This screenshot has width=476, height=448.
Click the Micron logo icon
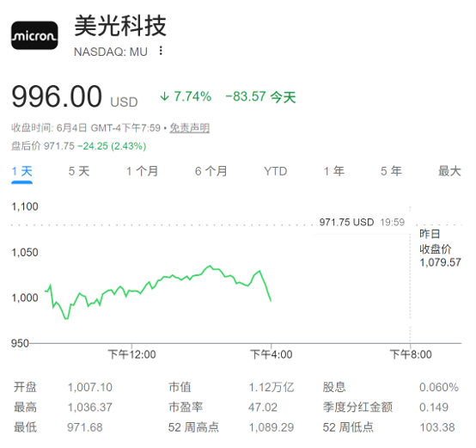point(34,35)
